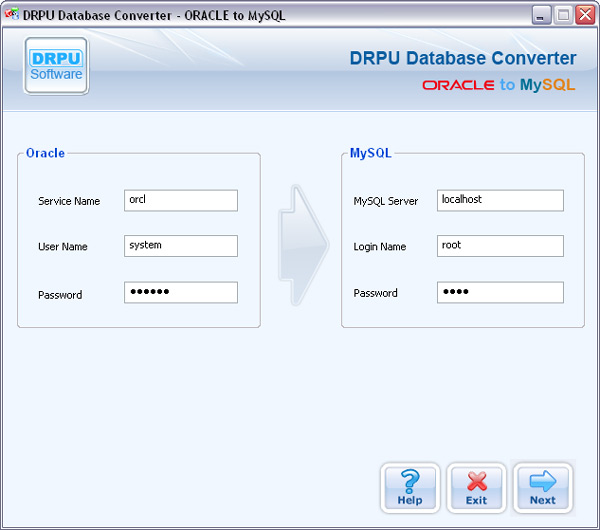Click the DRPU Database Converter banner title
Viewport: 600px width, 530px height.
pos(463,58)
